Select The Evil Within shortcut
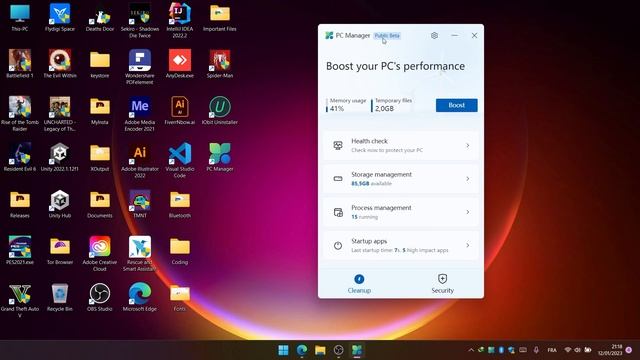This screenshot has width=640, height=360. 60,64
